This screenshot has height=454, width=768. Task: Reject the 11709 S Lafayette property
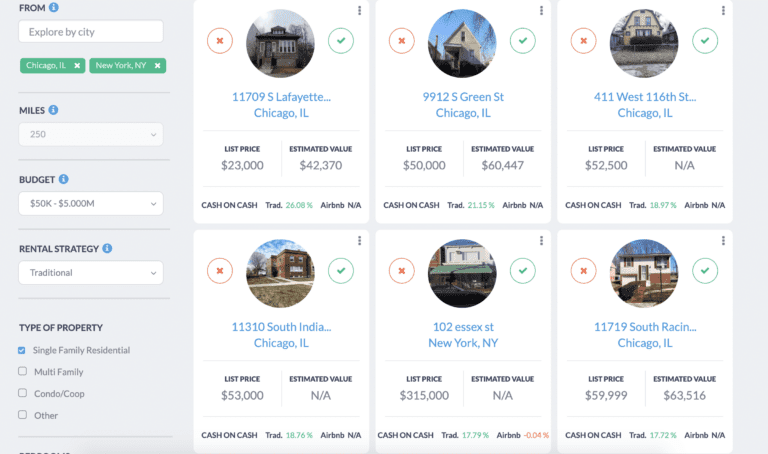tap(219, 41)
